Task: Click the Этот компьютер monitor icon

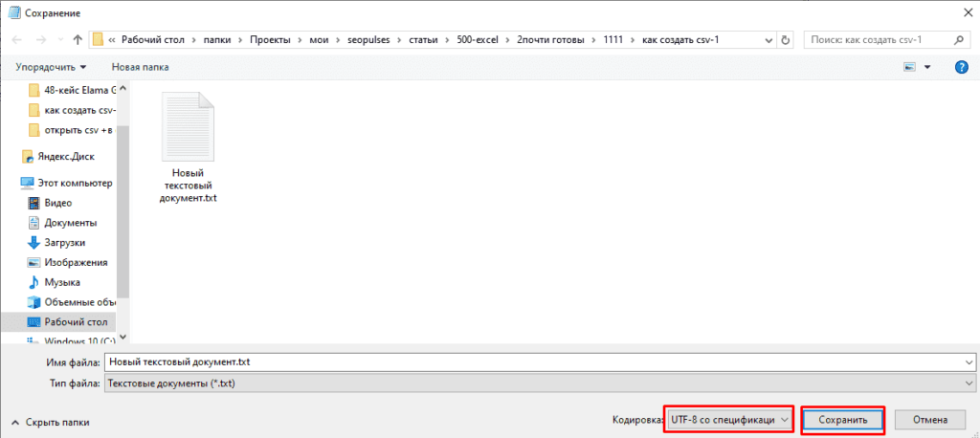Action: click(x=27, y=183)
